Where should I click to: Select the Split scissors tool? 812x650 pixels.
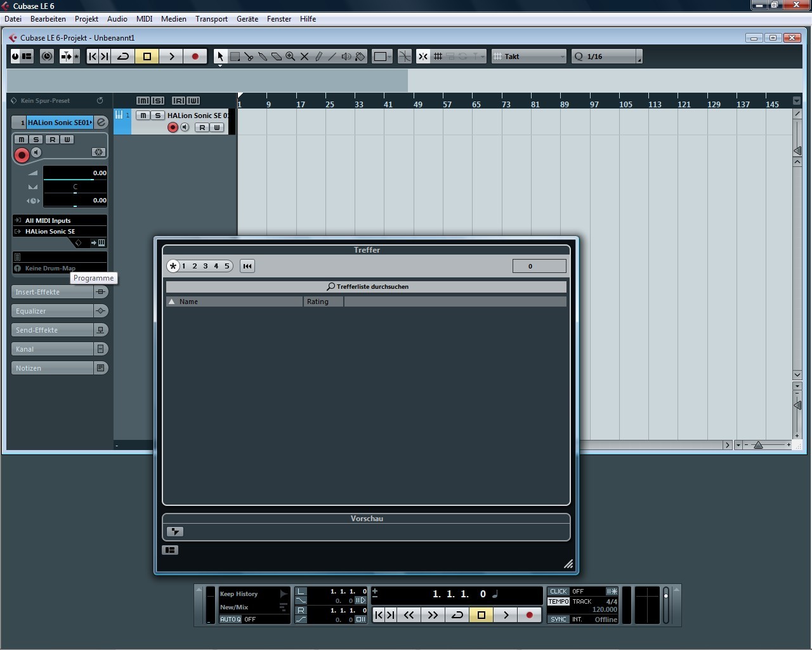click(249, 56)
